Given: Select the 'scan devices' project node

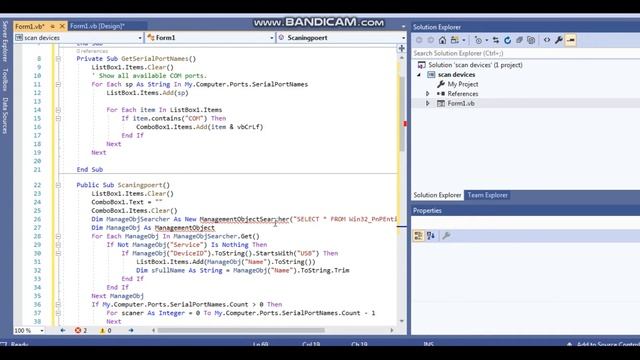Looking at the screenshot, I should [x=456, y=75].
